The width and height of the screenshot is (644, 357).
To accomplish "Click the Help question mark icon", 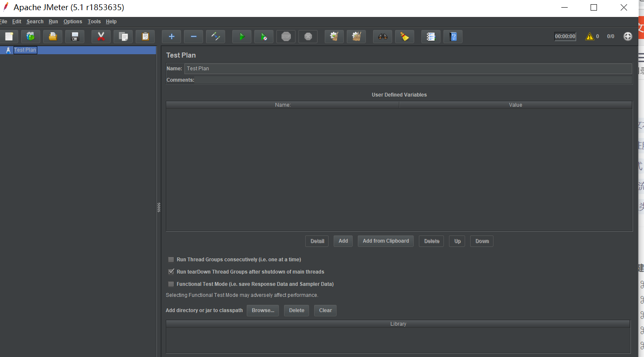I will (453, 36).
